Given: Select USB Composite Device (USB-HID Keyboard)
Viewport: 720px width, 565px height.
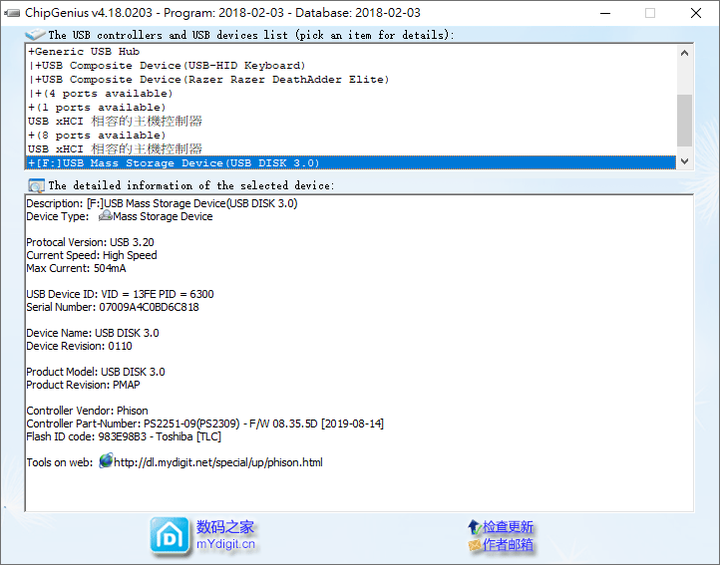Looking at the screenshot, I should [350, 66].
